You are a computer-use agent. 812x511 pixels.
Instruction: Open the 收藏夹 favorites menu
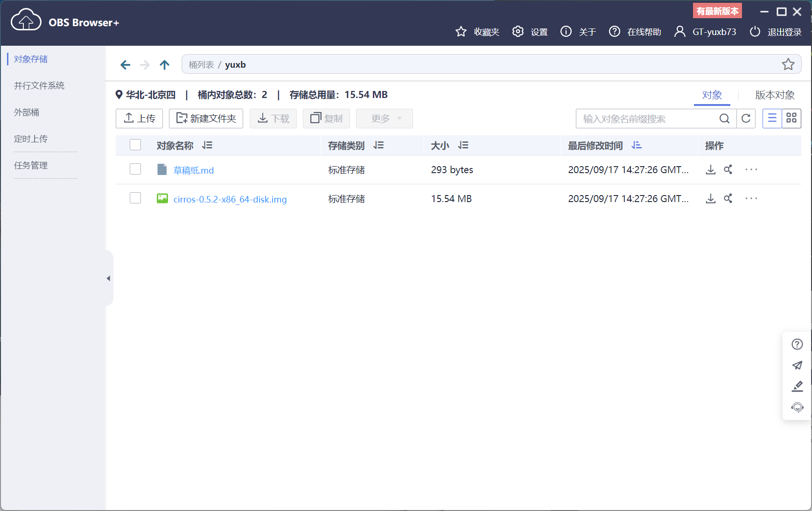coord(477,32)
